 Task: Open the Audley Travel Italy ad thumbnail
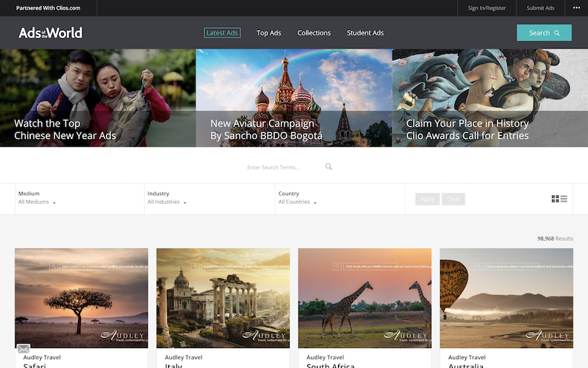223,298
